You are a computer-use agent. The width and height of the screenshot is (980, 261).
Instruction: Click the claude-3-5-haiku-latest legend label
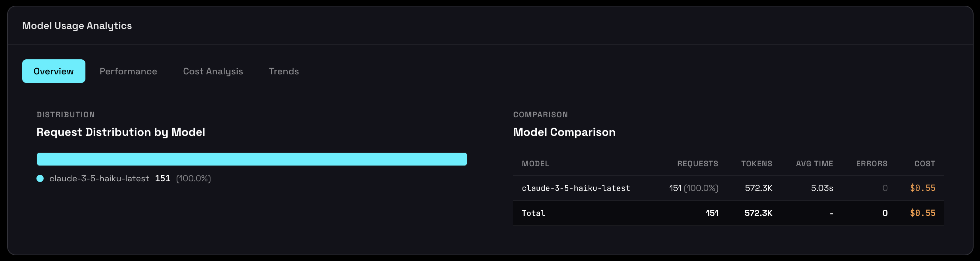99,178
